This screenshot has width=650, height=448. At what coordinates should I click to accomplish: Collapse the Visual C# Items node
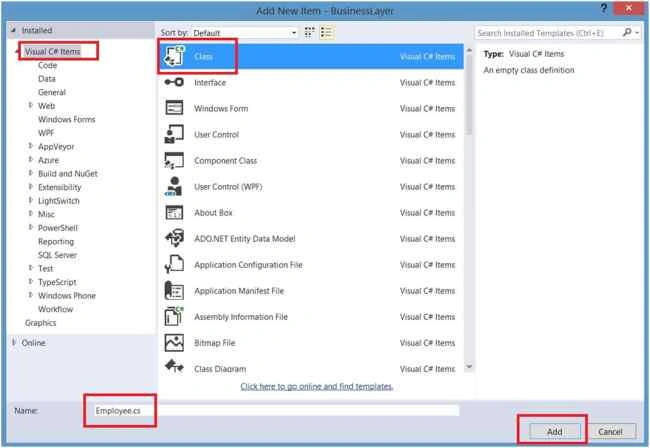[18, 52]
